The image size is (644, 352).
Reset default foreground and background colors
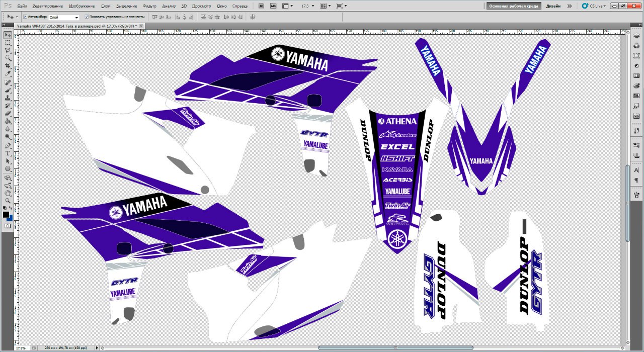5,208
